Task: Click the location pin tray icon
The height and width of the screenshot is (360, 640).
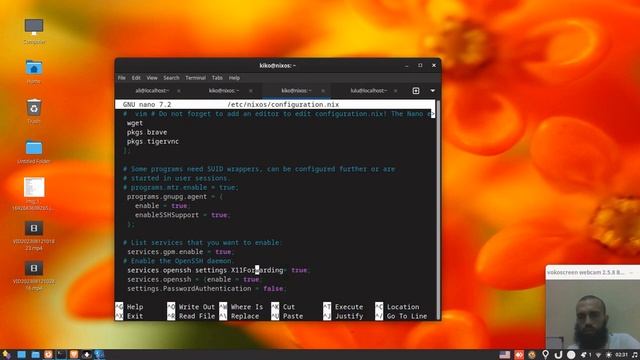Action: pyautogui.click(x=545, y=354)
